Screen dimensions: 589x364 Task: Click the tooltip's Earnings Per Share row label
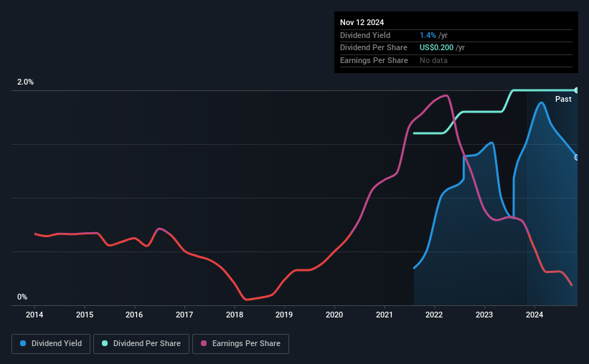[x=374, y=60]
